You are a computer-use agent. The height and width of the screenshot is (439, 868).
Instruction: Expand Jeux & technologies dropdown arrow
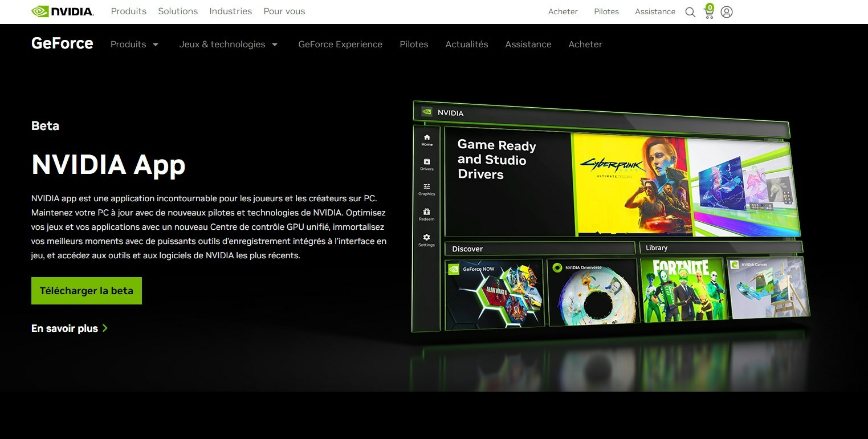coord(274,44)
